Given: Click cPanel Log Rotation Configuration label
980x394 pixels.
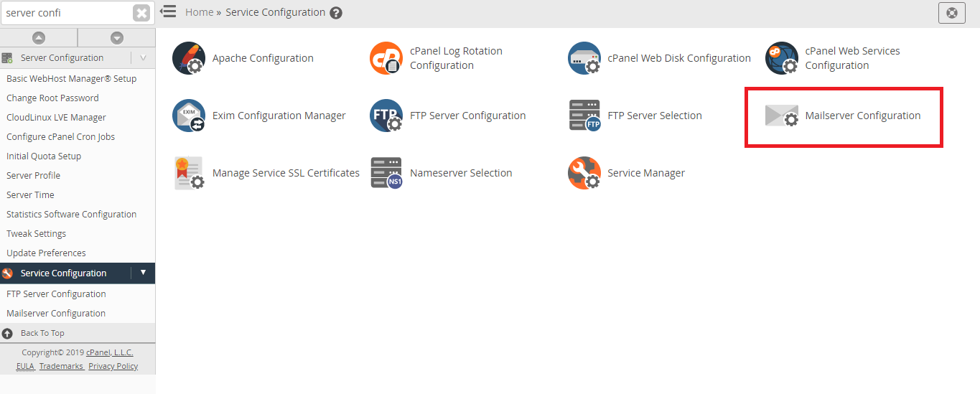Looking at the screenshot, I should point(456,58).
